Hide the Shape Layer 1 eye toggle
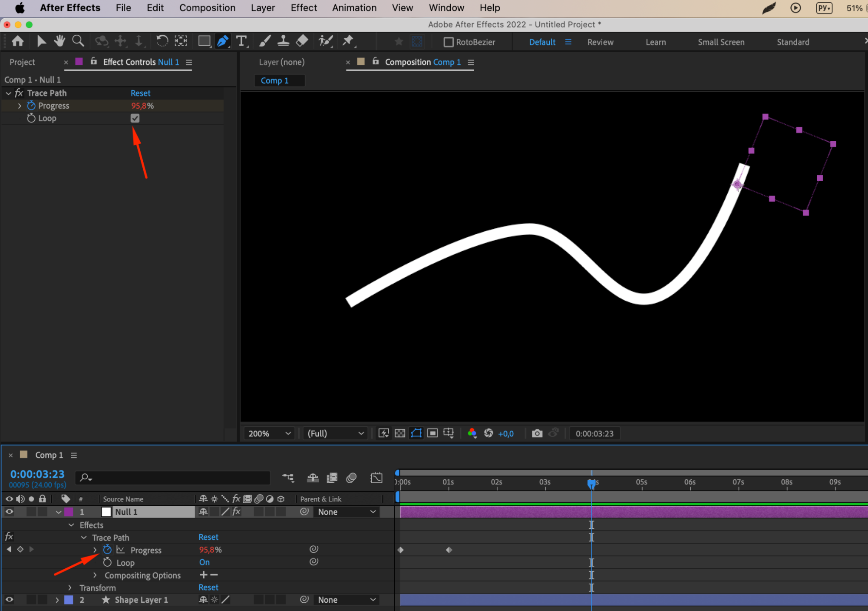 [x=9, y=600]
